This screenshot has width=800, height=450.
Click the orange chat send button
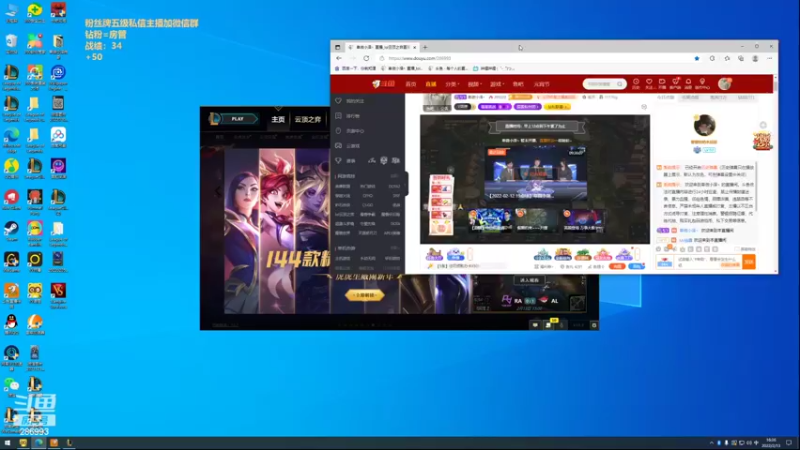coord(749,262)
